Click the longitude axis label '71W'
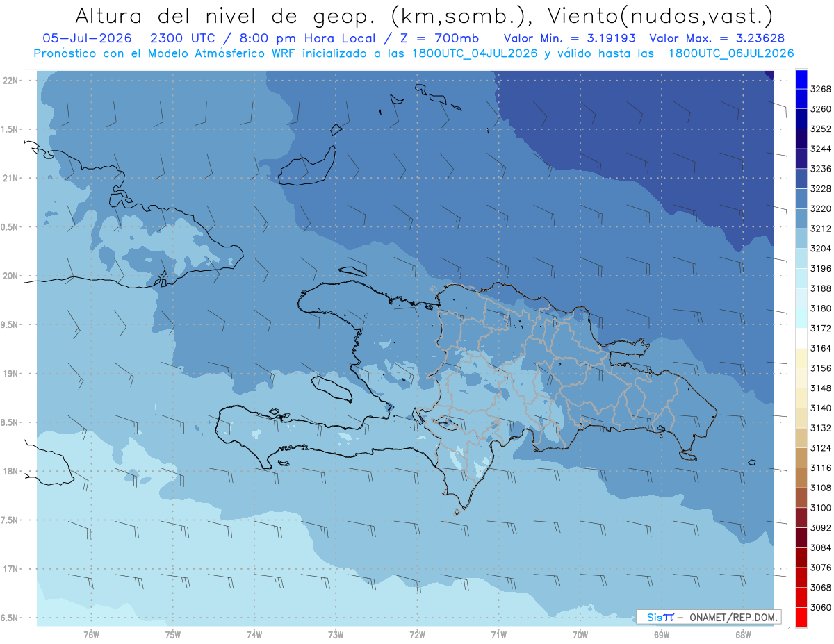Viewport: 834px width, 644px height. coord(498,634)
